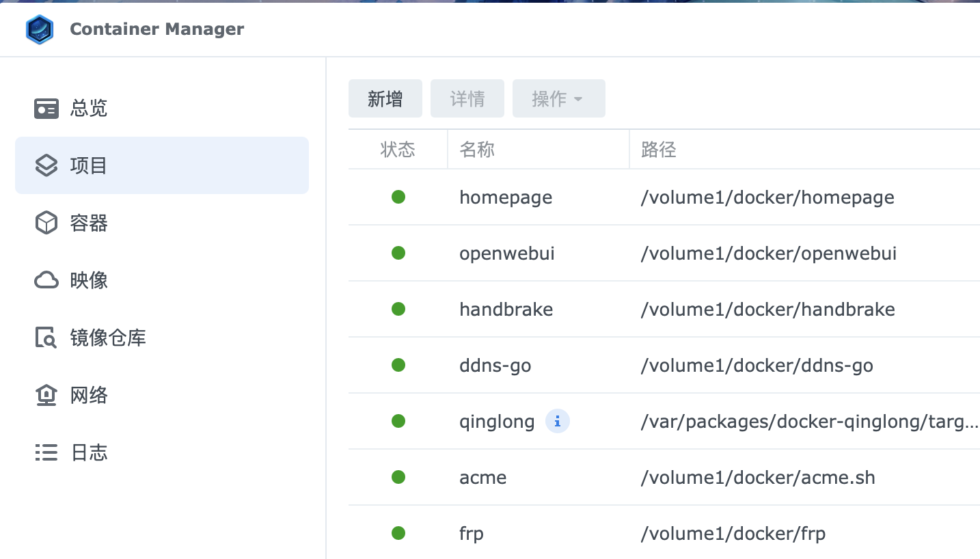Click the Container Manager app logo

click(x=39, y=29)
